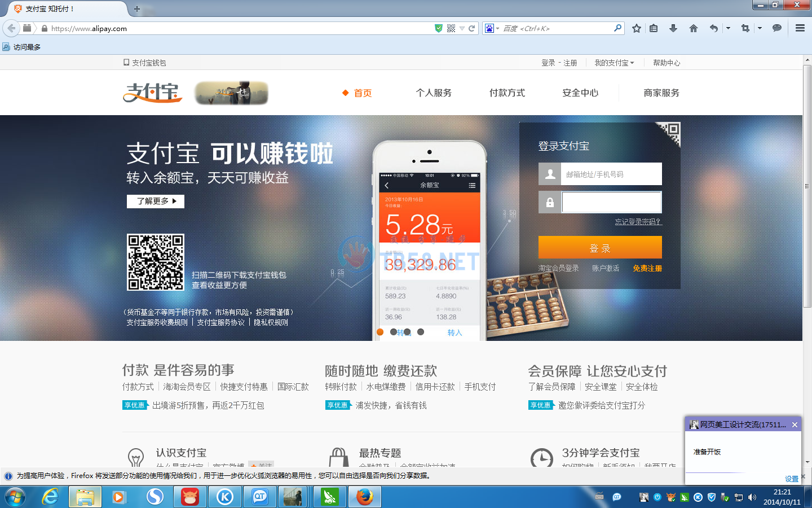Select the 商家服务 navigation item
The image size is (812, 508).
pos(661,93)
